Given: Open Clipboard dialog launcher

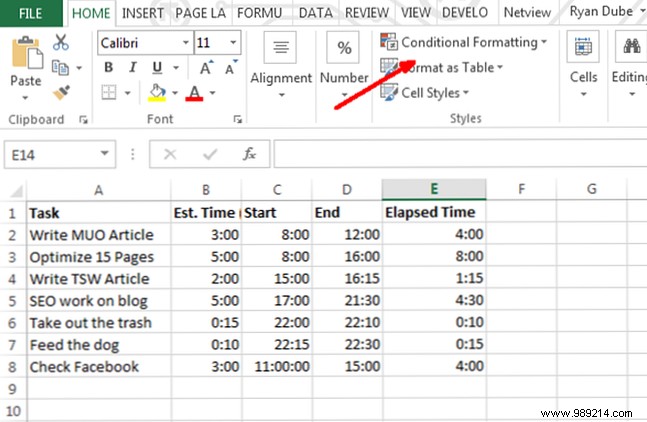Looking at the screenshot, I should 83,120.
